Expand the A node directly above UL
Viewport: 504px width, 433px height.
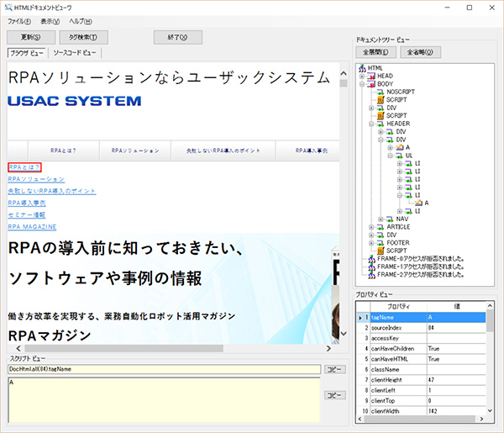390,148
